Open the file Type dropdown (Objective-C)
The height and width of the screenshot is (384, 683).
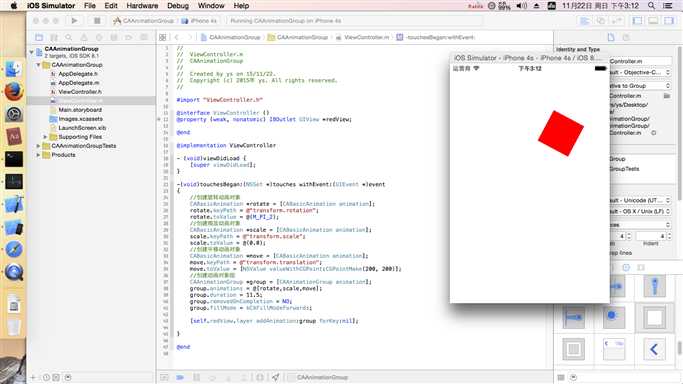pos(640,72)
